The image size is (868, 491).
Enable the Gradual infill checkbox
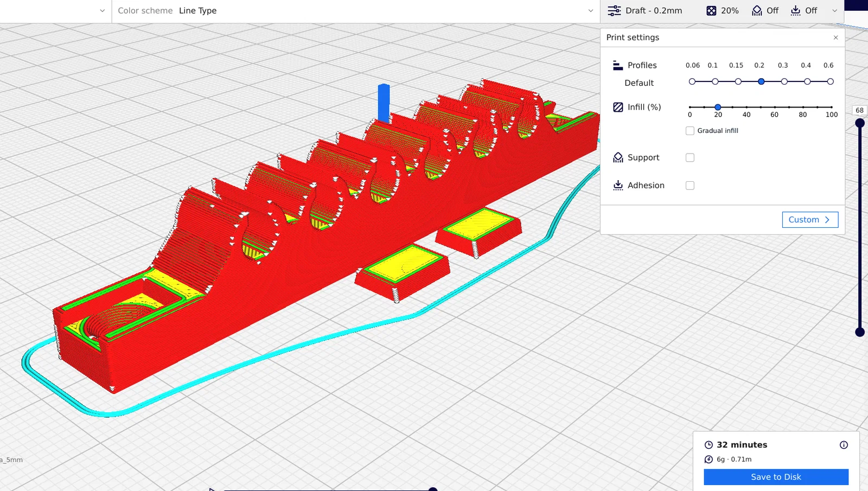[x=690, y=131]
